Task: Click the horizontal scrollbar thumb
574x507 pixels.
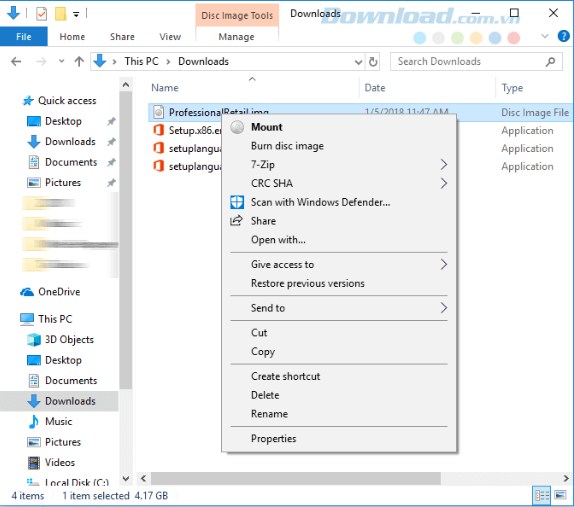Action: 296,478
